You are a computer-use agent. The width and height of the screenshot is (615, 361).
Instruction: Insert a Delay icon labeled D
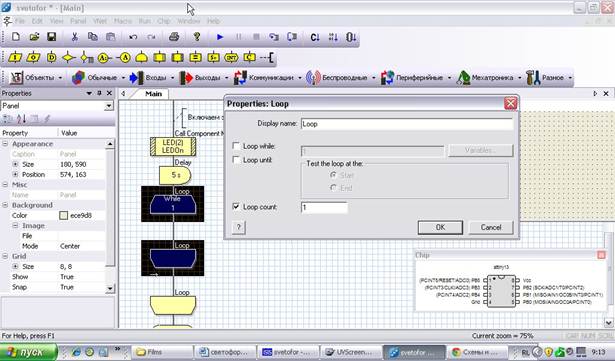51,57
